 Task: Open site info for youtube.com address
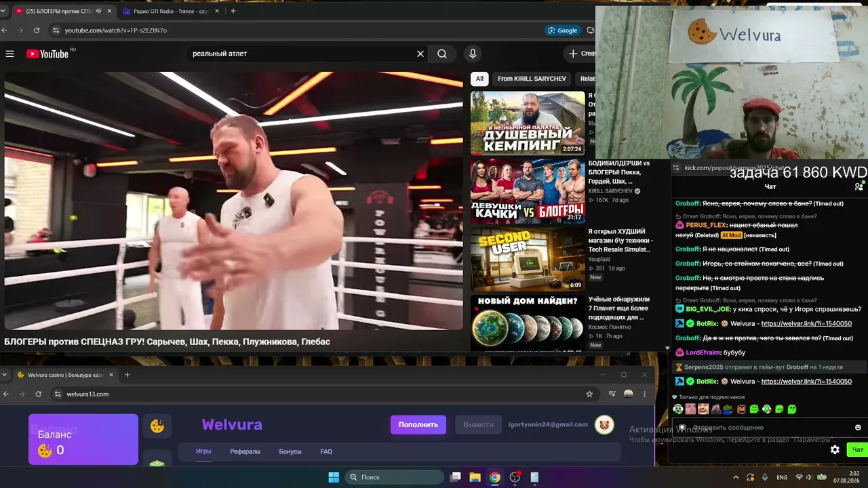pyautogui.click(x=56, y=30)
